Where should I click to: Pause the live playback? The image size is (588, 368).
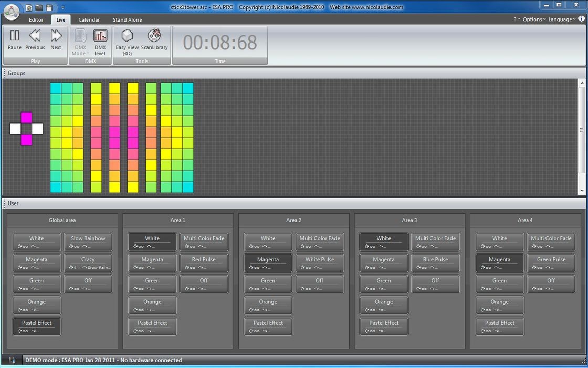(x=15, y=39)
